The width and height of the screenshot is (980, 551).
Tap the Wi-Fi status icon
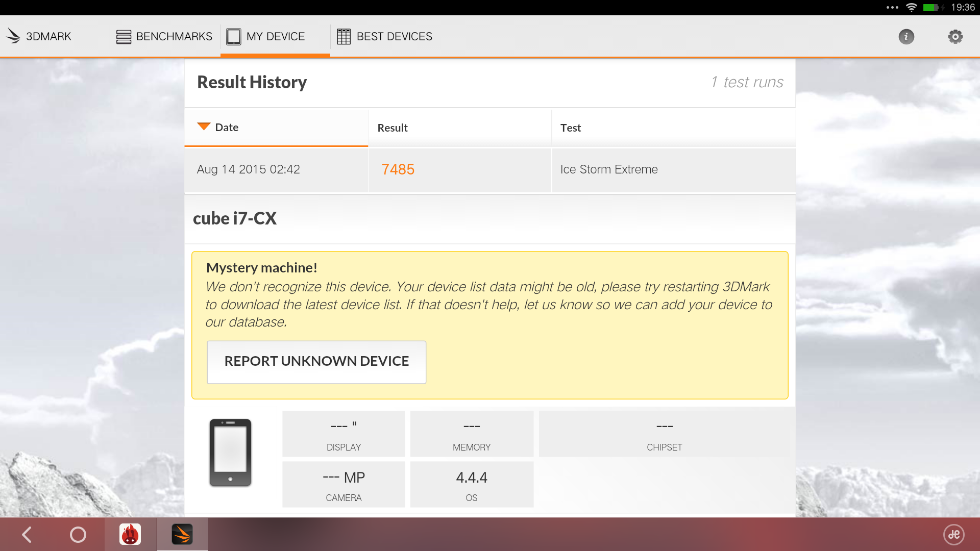point(911,7)
